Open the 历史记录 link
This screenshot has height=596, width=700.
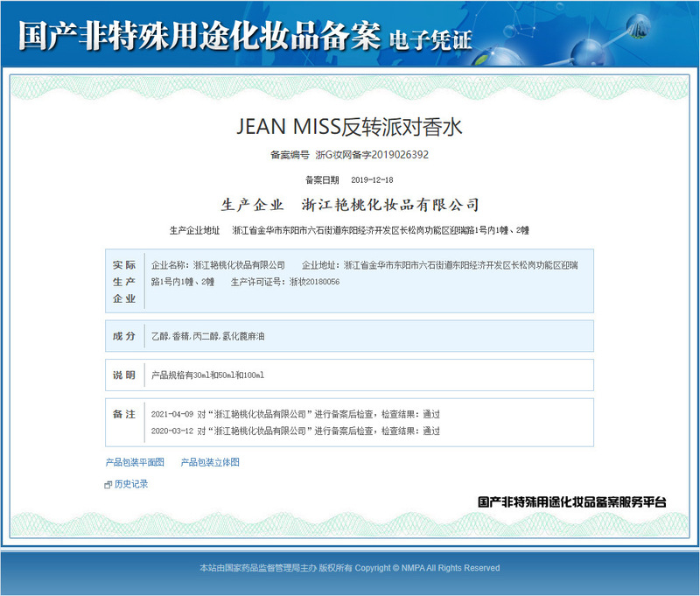pyautogui.click(x=130, y=484)
